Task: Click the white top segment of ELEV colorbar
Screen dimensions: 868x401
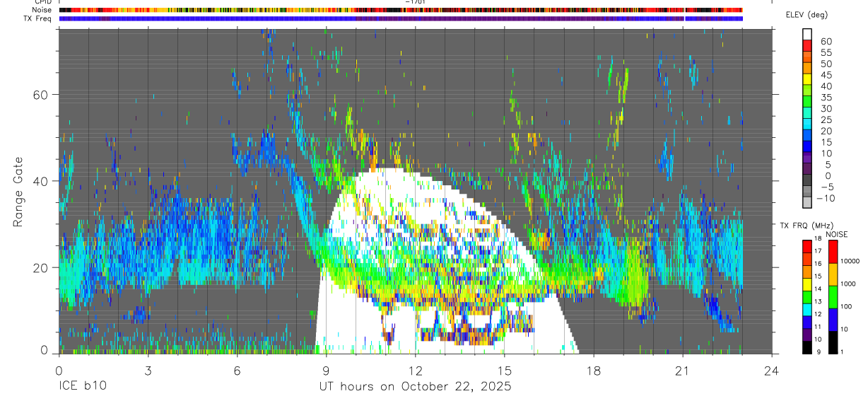Action: click(x=807, y=35)
